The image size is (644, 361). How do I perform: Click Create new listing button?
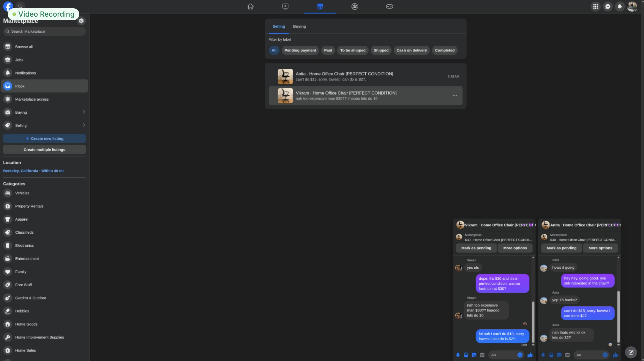45,138
